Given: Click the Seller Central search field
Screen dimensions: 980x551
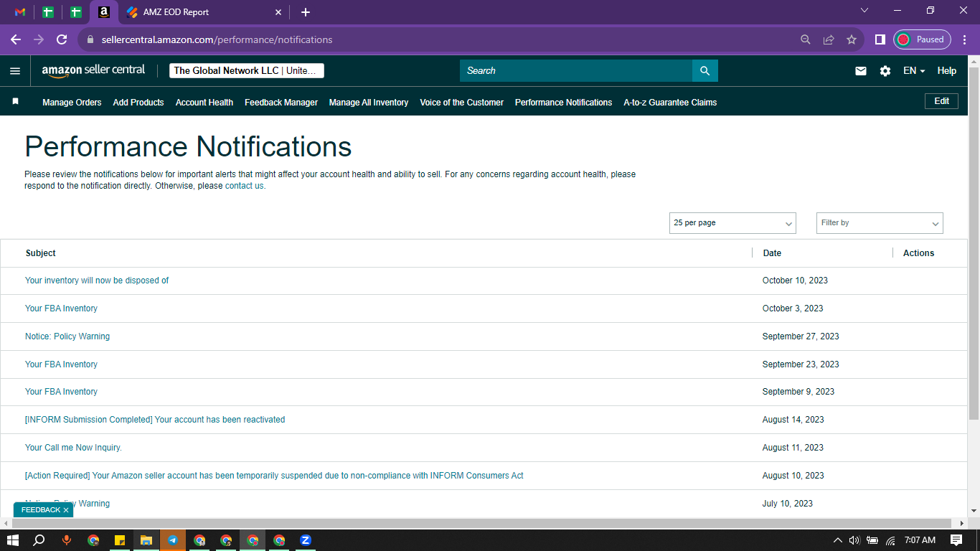Looking at the screenshot, I should pyautogui.click(x=576, y=70).
